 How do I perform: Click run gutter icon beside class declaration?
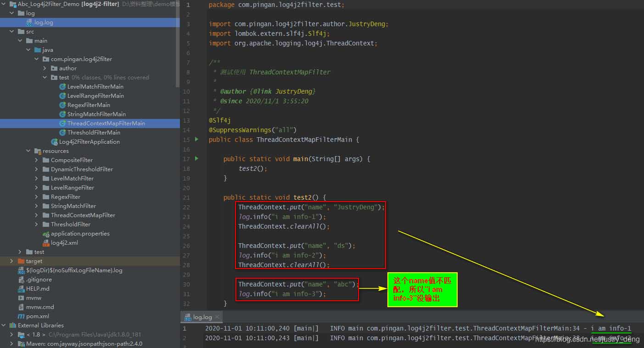197,139
